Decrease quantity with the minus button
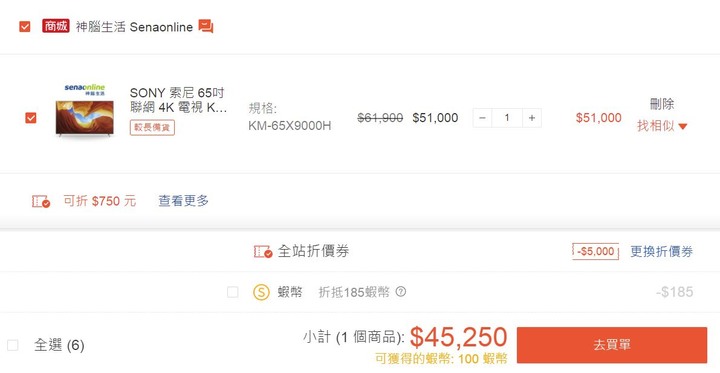 (x=482, y=118)
